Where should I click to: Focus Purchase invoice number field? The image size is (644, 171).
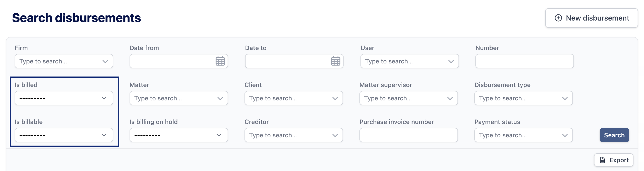tap(409, 135)
